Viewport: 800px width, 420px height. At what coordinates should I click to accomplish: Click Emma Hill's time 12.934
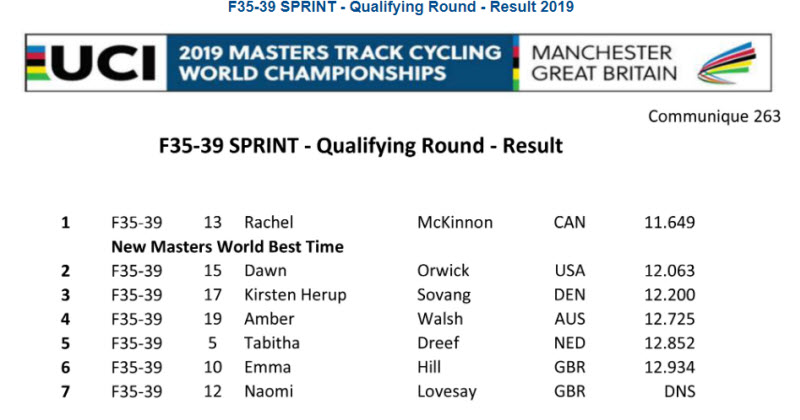coord(669,367)
